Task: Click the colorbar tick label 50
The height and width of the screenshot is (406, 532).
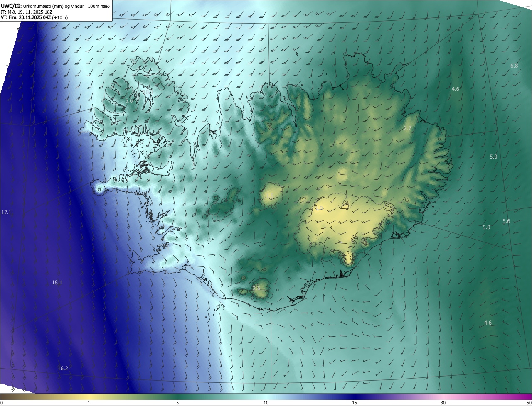Action: pos(529,403)
